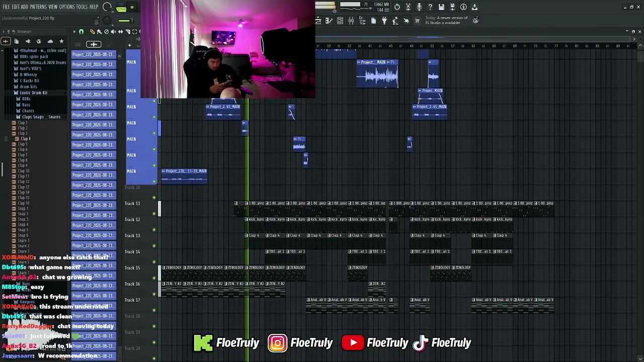Expand the Axel's VOX'S folder

pos(31,68)
